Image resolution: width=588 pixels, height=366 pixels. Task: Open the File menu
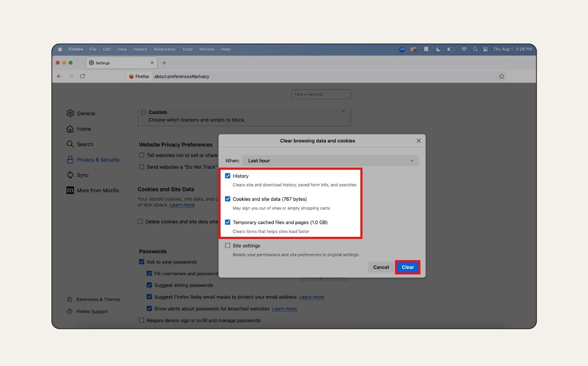pyautogui.click(x=93, y=49)
